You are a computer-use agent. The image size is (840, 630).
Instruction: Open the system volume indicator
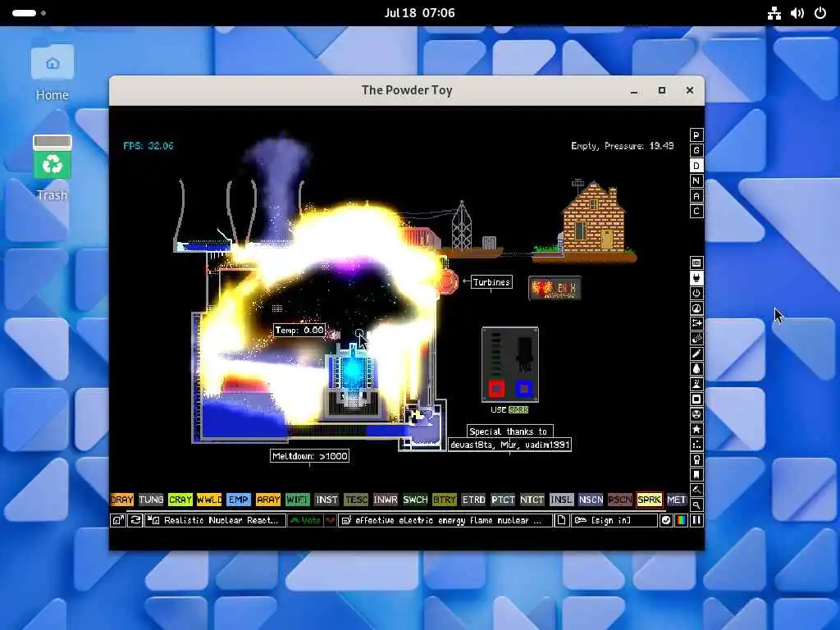pyautogui.click(x=797, y=13)
